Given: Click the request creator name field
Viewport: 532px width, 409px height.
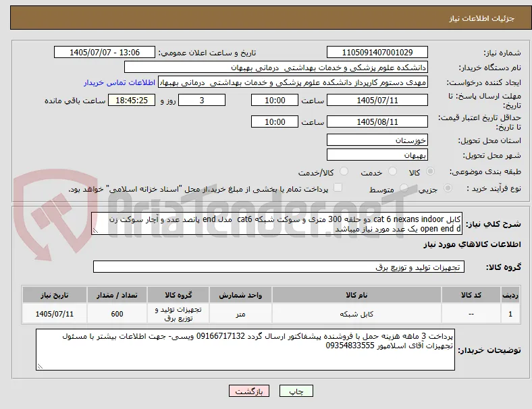Looking at the screenshot, I should point(293,82).
